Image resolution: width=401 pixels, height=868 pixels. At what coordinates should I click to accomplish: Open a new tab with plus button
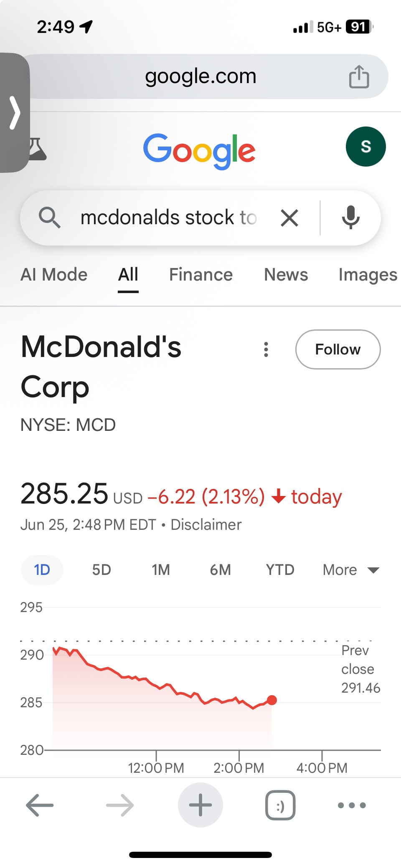point(200,805)
